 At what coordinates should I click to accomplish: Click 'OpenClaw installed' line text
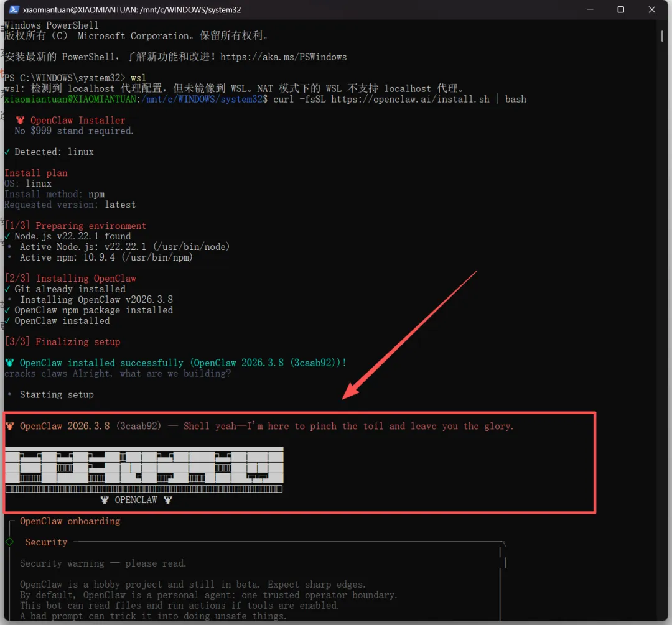tap(62, 321)
